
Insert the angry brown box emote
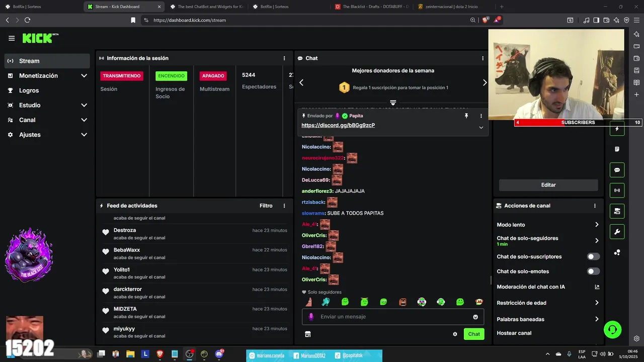coord(403,302)
